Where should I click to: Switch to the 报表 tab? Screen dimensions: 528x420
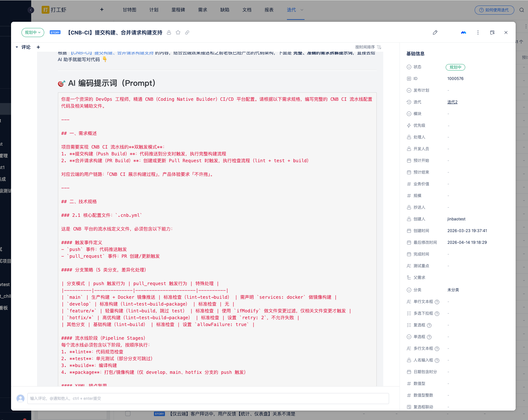tap(269, 10)
